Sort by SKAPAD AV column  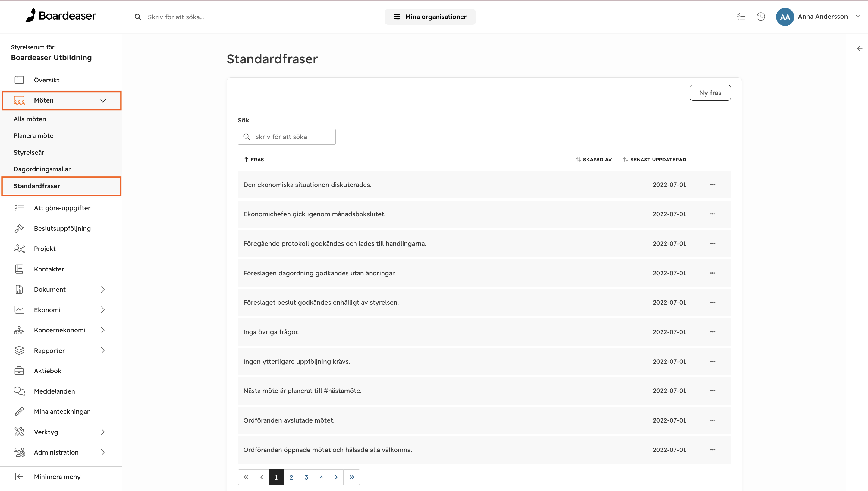tap(594, 160)
